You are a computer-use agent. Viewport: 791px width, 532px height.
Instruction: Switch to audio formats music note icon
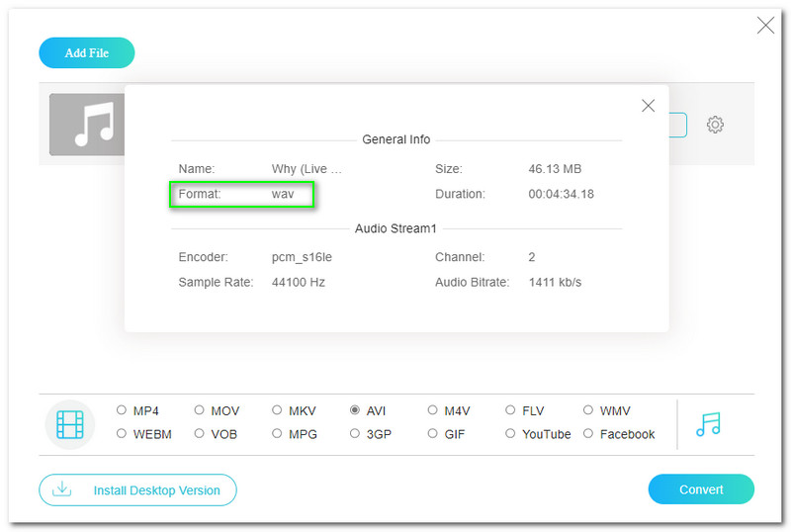(708, 424)
